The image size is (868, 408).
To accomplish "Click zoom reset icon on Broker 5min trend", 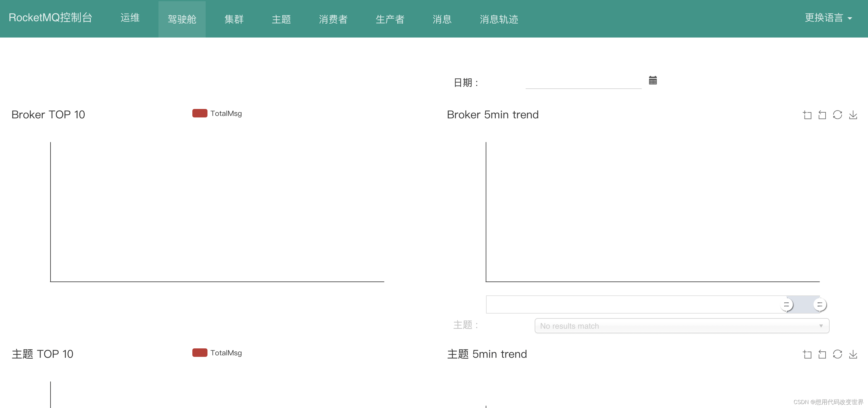I will tap(822, 115).
